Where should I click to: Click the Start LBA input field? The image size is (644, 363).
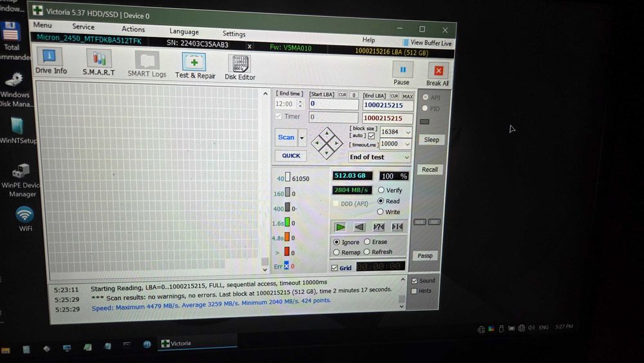334,104
